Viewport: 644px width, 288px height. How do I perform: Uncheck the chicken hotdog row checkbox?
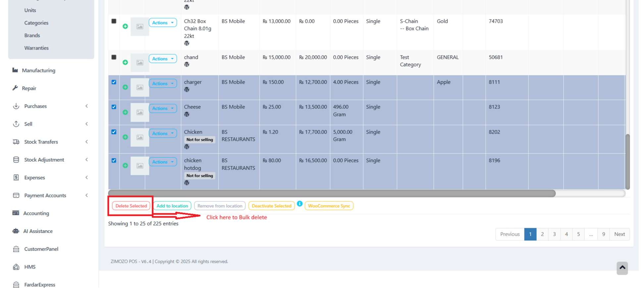pyautogui.click(x=114, y=160)
